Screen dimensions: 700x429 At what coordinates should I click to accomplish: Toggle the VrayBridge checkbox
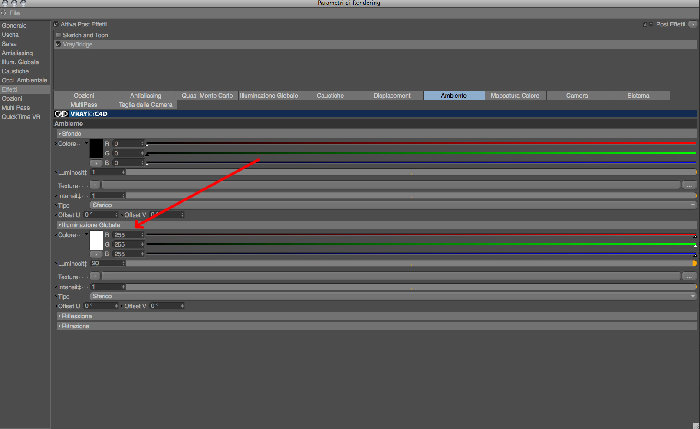tap(58, 44)
